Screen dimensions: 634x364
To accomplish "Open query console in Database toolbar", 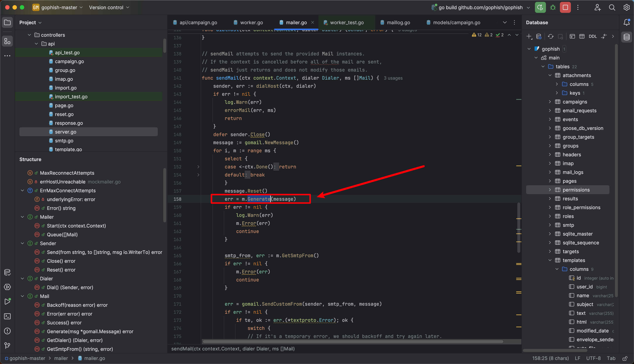I will (x=572, y=37).
